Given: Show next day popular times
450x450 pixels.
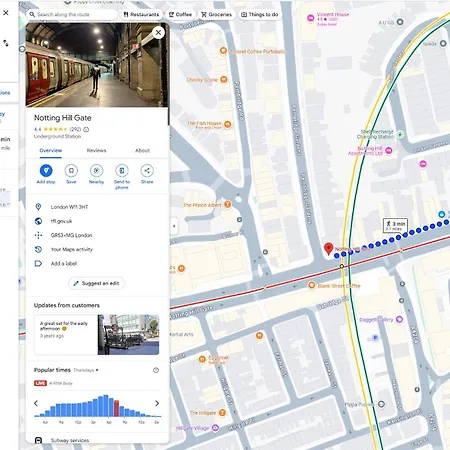Looking at the screenshot, I should click(157, 403).
